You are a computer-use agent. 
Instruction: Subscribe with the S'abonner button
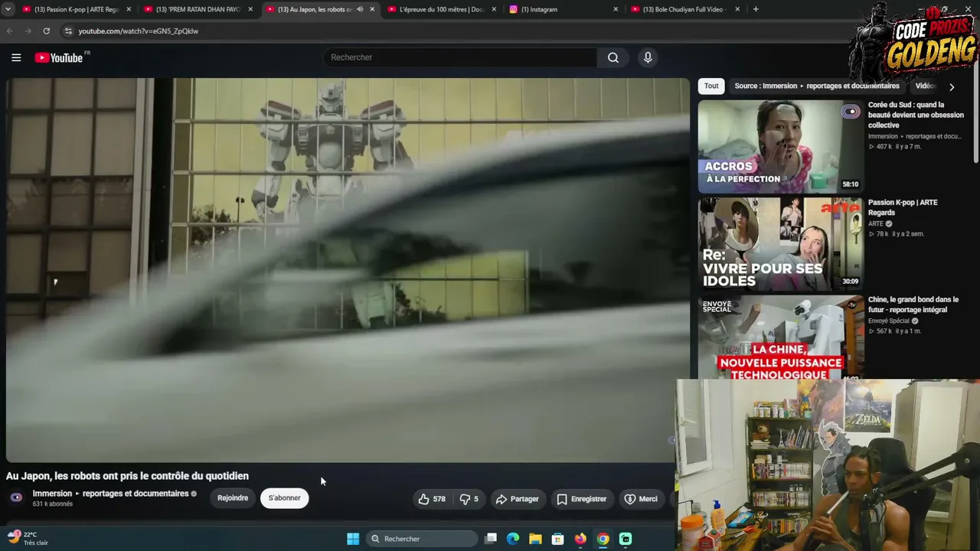coord(284,498)
